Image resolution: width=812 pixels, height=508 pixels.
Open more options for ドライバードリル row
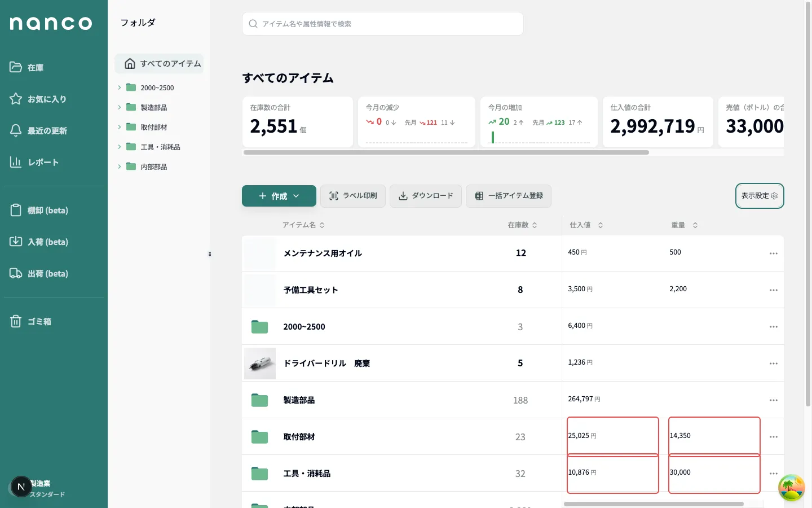774,364
